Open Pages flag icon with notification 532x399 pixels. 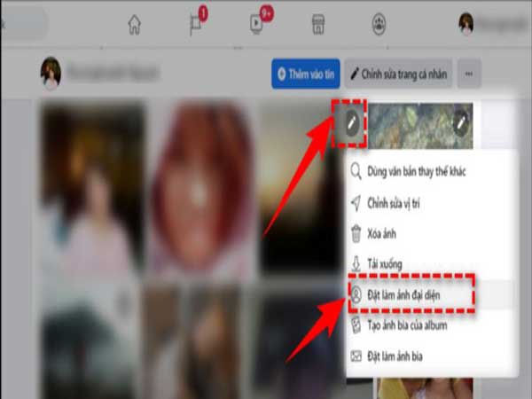(x=196, y=25)
